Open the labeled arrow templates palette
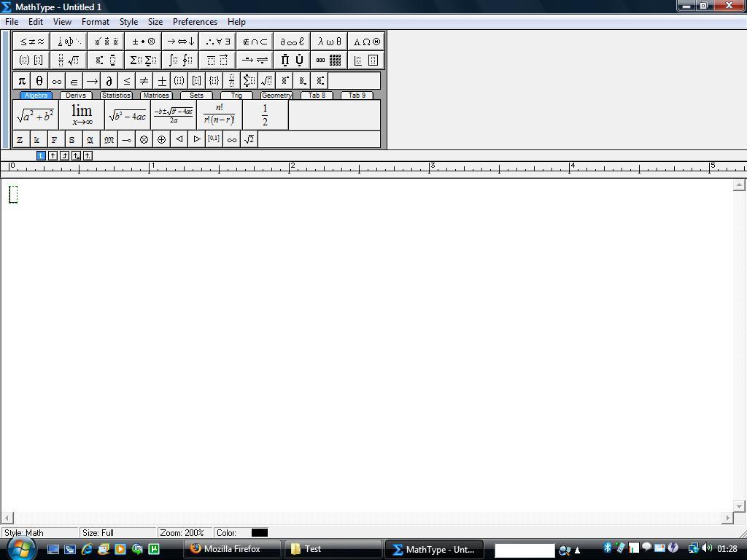The height and width of the screenshot is (560, 747). [x=255, y=60]
